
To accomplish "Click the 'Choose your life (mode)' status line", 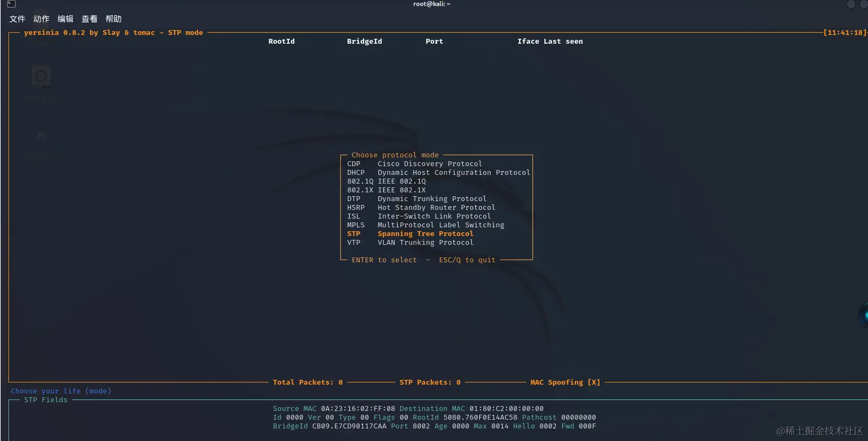I will (61, 391).
